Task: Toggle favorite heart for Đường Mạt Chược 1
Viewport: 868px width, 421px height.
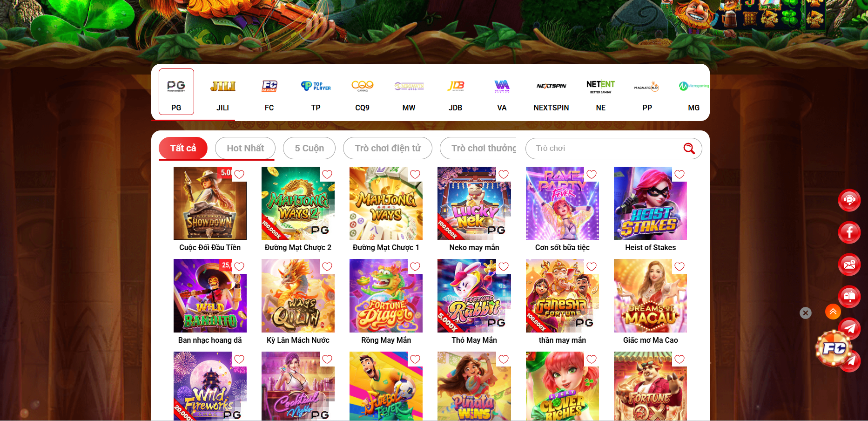Action: click(x=415, y=174)
